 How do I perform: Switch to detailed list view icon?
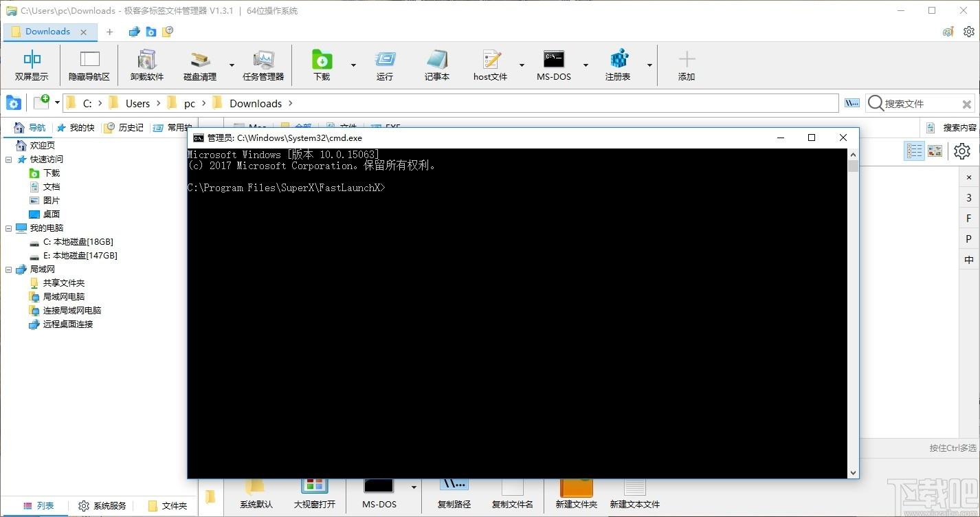click(914, 151)
